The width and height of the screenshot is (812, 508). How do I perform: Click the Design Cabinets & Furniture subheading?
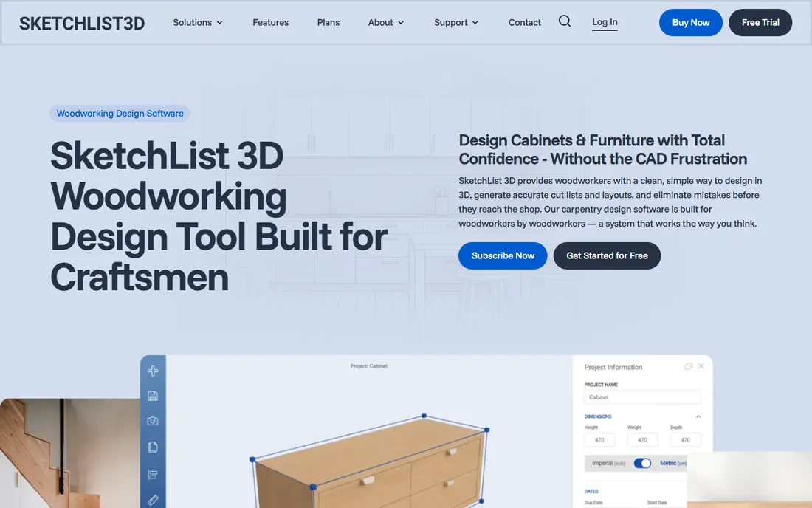[x=603, y=150]
